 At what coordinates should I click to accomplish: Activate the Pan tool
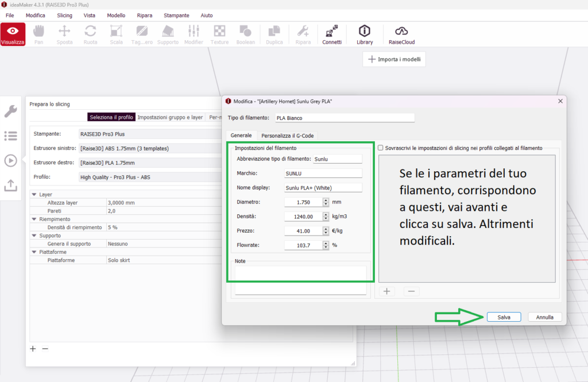pos(38,34)
